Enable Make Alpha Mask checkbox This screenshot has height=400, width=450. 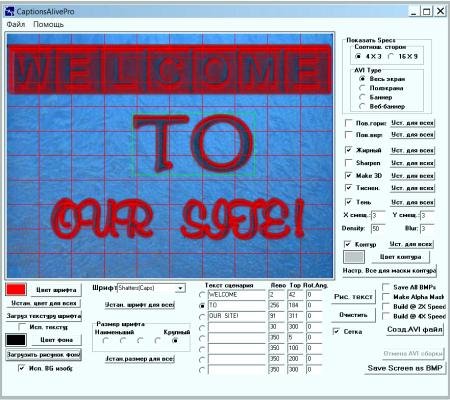pyautogui.click(x=386, y=296)
